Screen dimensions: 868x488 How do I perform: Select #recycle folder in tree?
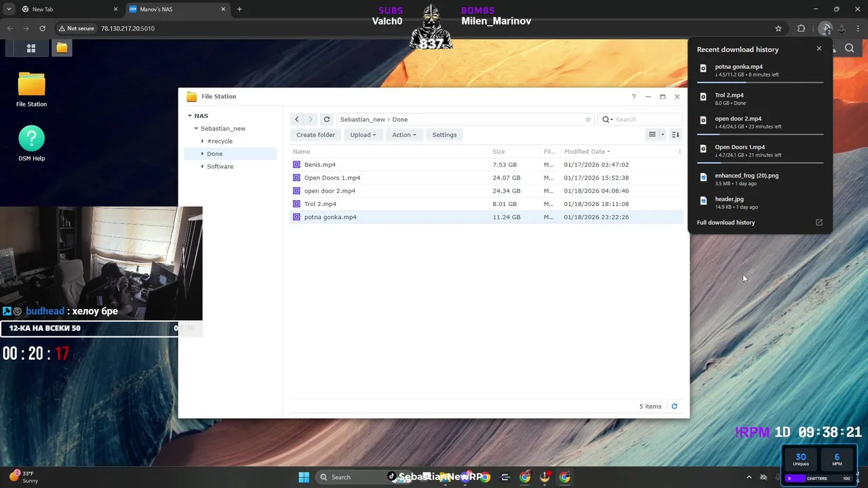point(220,141)
